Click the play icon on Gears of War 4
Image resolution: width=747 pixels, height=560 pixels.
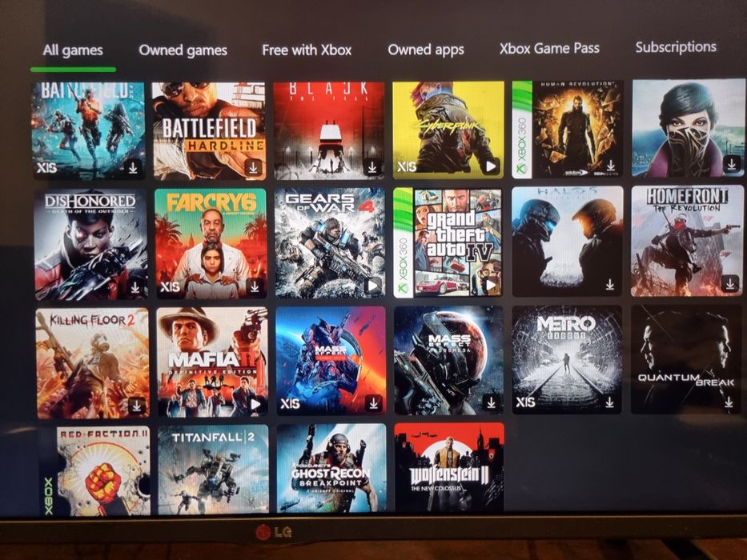click(373, 286)
